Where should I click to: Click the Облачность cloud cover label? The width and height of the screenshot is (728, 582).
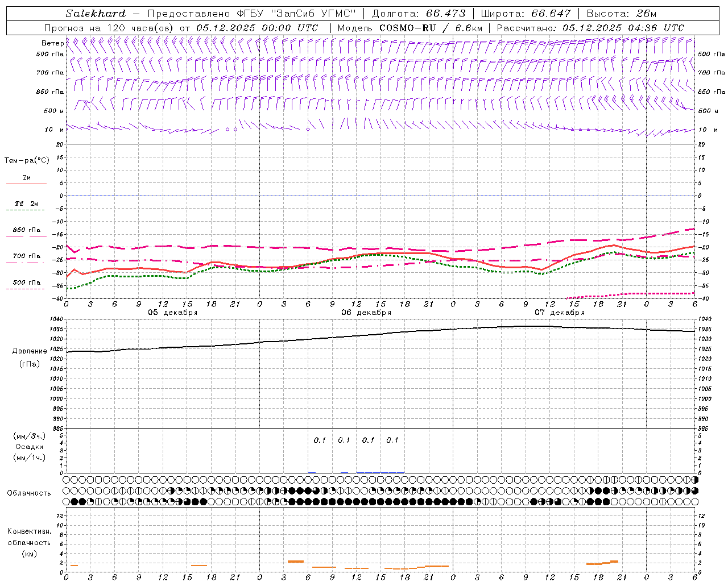coord(29,493)
